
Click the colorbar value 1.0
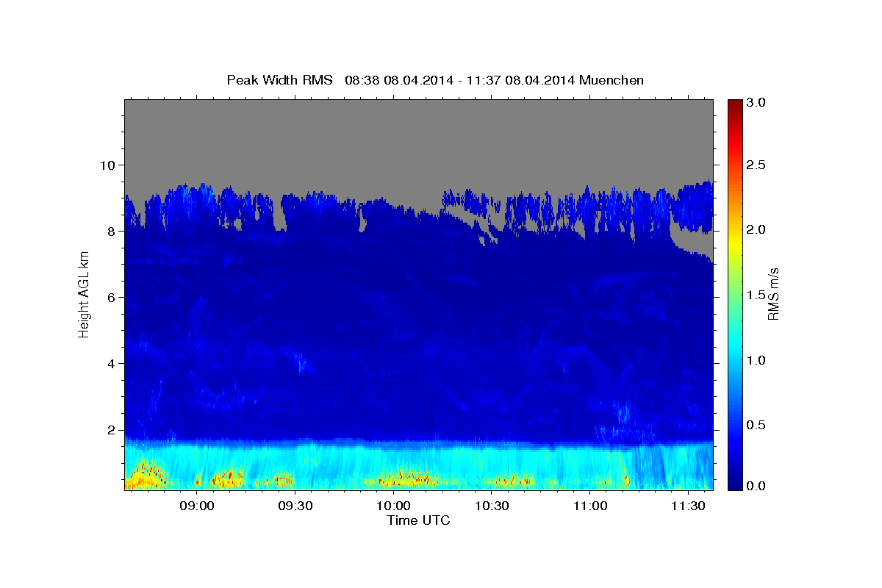(757, 360)
